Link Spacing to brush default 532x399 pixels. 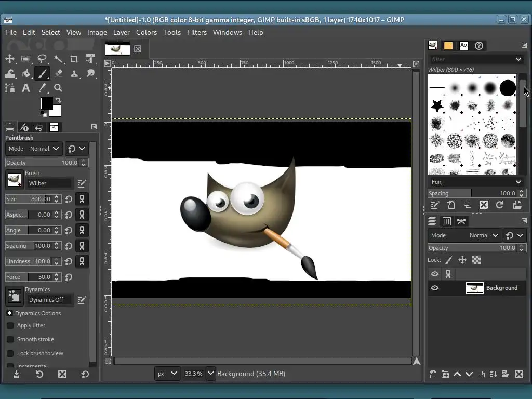pos(82,246)
